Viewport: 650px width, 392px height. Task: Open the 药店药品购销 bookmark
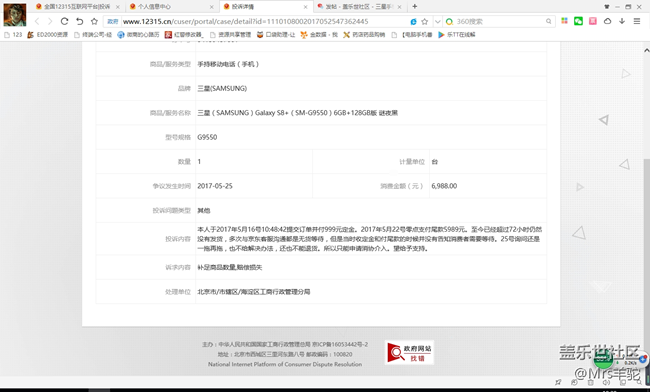coord(364,35)
